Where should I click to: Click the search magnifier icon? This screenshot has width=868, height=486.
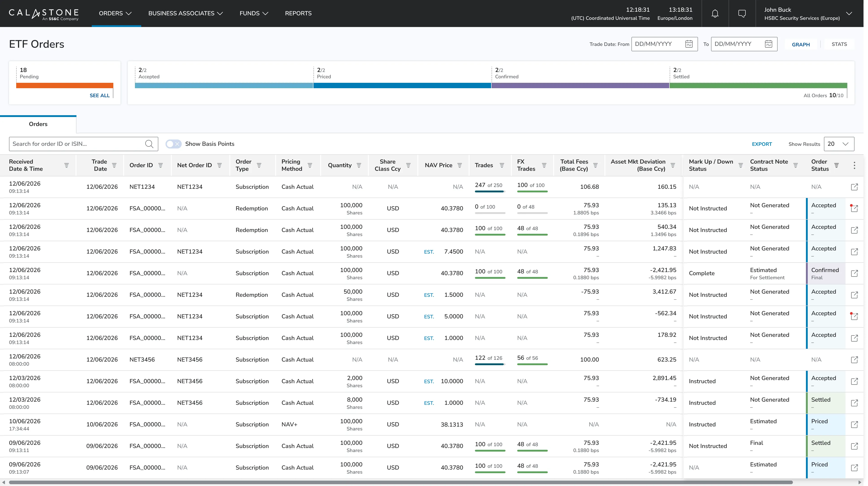point(149,144)
